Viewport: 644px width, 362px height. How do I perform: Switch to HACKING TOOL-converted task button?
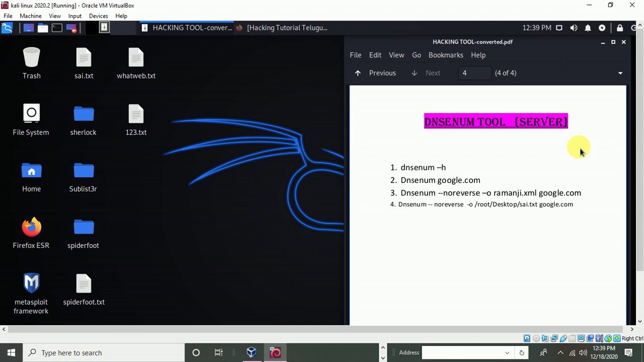187,28
